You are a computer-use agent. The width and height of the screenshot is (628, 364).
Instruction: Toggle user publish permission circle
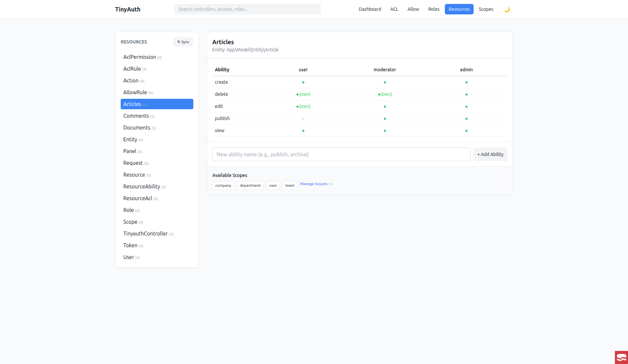tap(303, 119)
